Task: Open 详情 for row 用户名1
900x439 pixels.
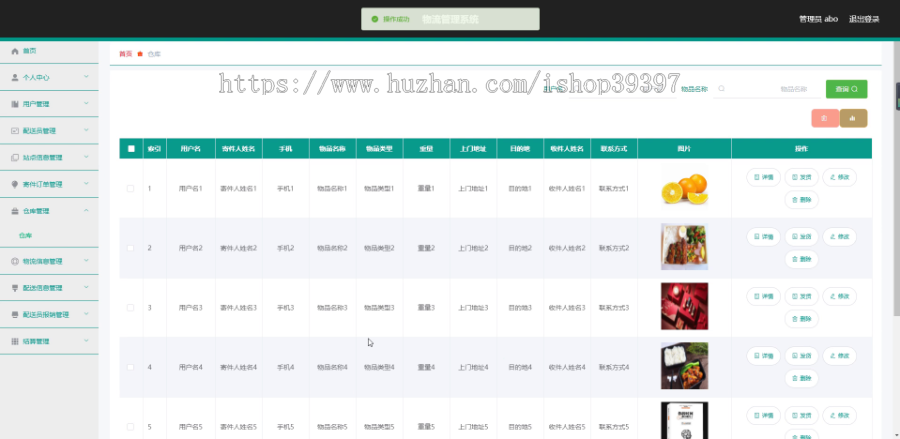Action: [x=763, y=177]
